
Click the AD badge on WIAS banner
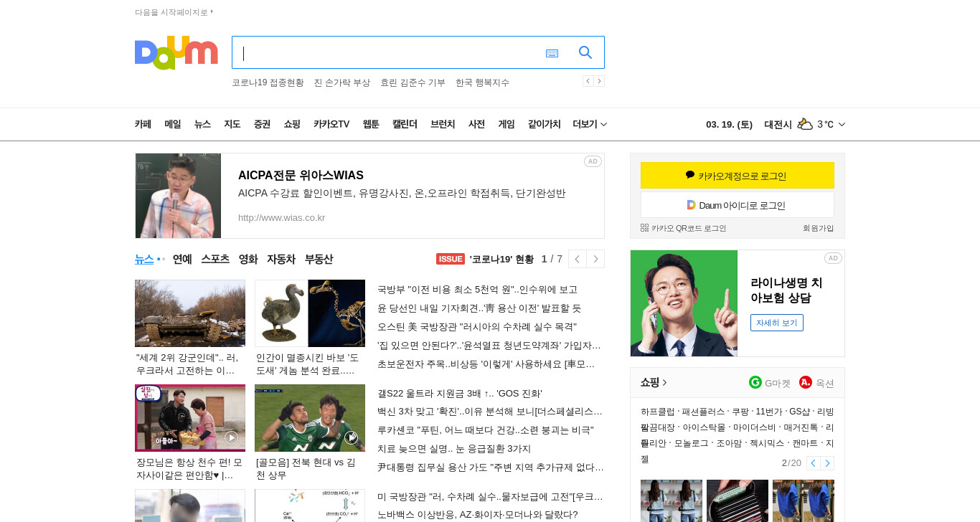click(593, 161)
